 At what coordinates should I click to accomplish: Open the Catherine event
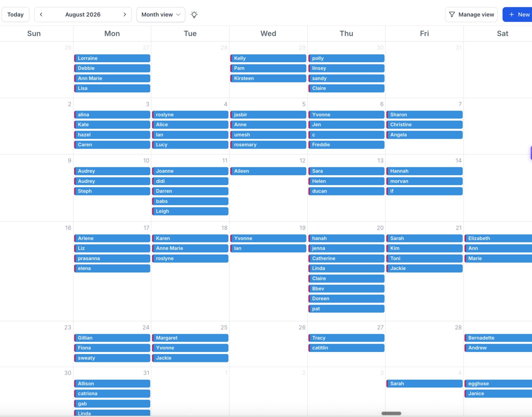(x=346, y=258)
